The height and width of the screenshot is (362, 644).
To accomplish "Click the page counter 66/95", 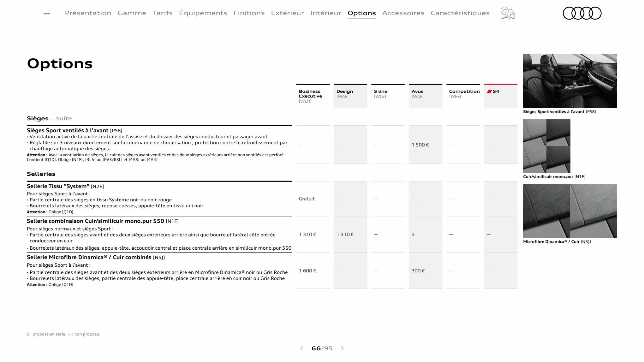I will 322,348.
